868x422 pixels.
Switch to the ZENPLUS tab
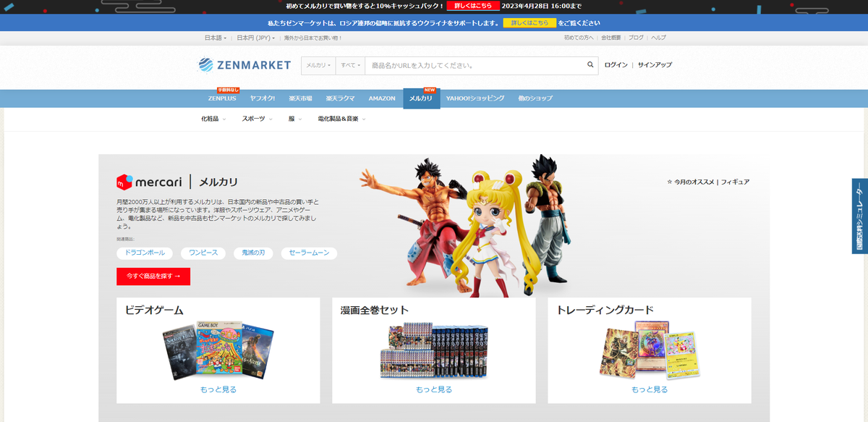click(222, 98)
